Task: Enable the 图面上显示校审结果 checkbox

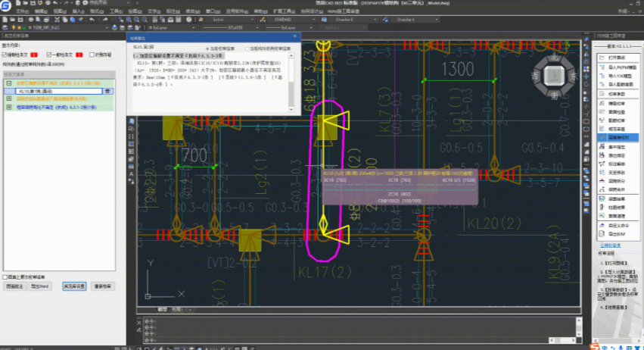Action: tap(6, 277)
